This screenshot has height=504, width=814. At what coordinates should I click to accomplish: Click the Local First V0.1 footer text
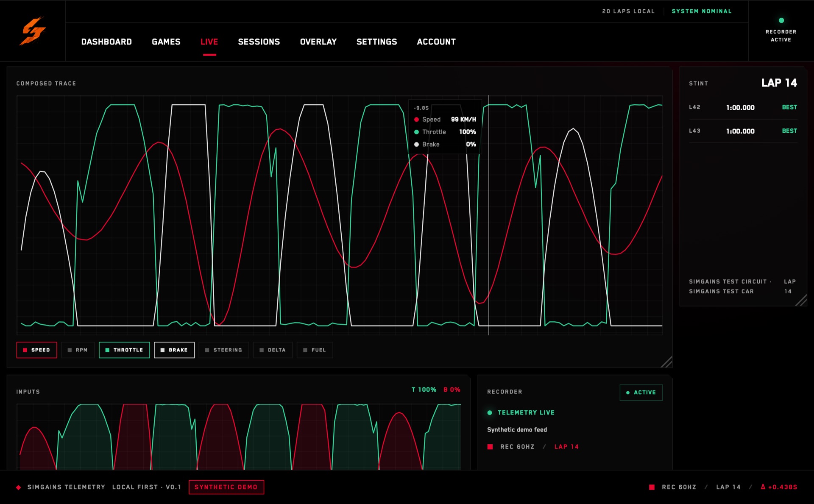[x=147, y=487]
